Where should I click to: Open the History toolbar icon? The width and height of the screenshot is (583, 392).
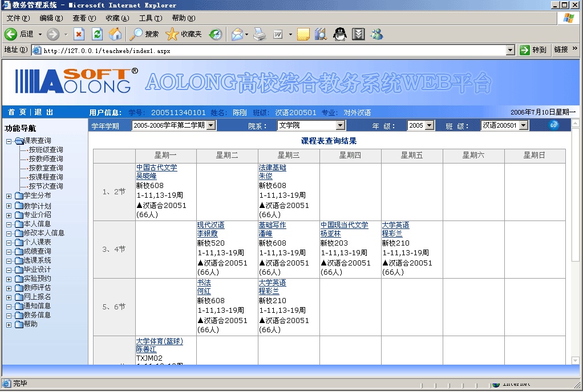(216, 34)
